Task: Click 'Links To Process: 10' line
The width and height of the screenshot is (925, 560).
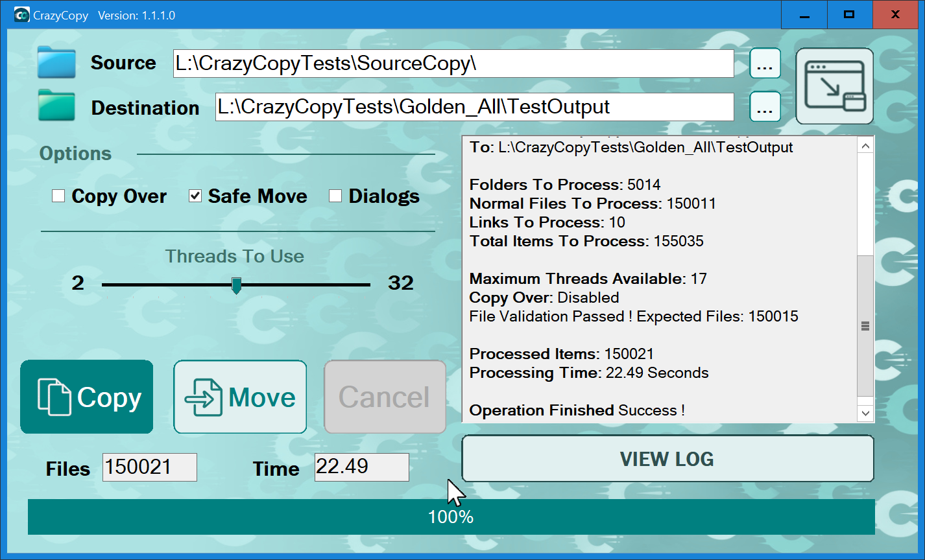Action: [x=547, y=222]
